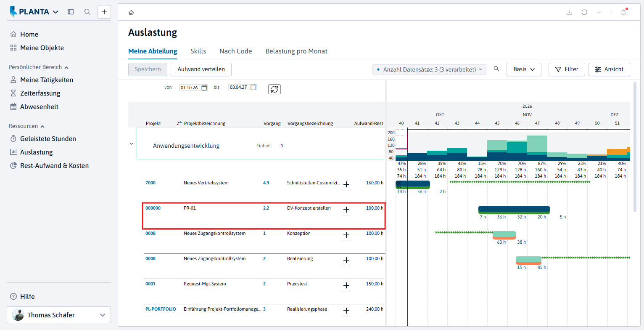Collapse the Anwendungsentwicklung group chevron
Screen dimensions: 644x330
click(131, 144)
